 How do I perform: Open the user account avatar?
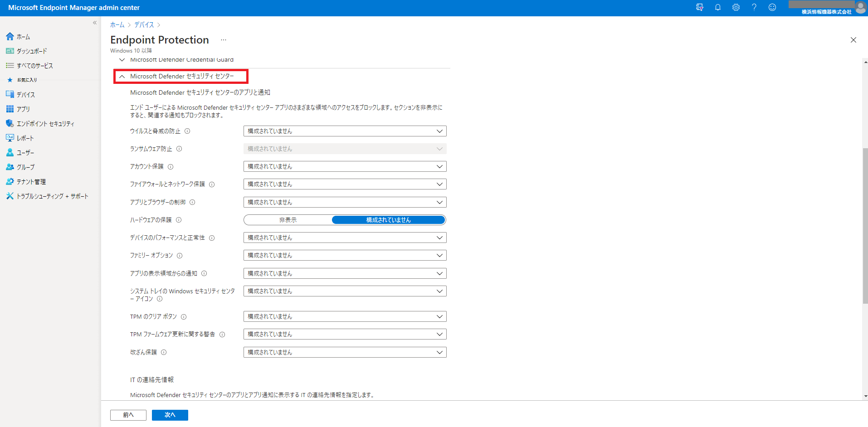click(860, 7)
